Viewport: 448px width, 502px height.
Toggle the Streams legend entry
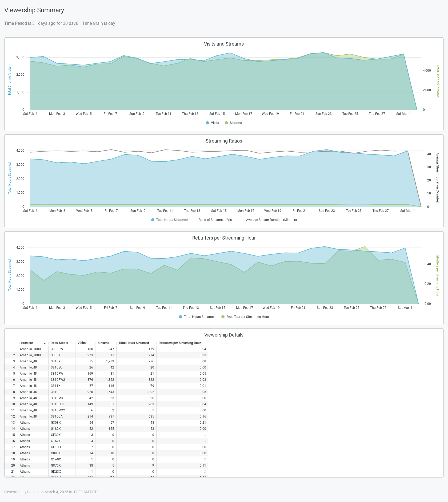233,123
